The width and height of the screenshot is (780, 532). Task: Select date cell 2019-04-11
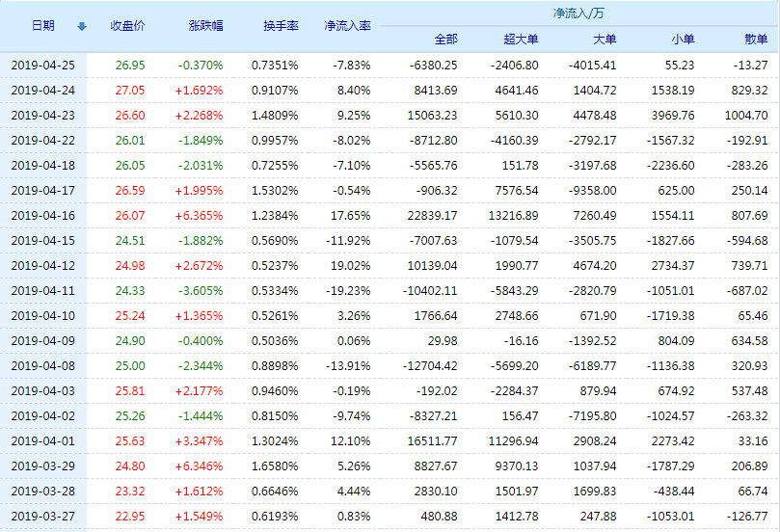(x=42, y=291)
